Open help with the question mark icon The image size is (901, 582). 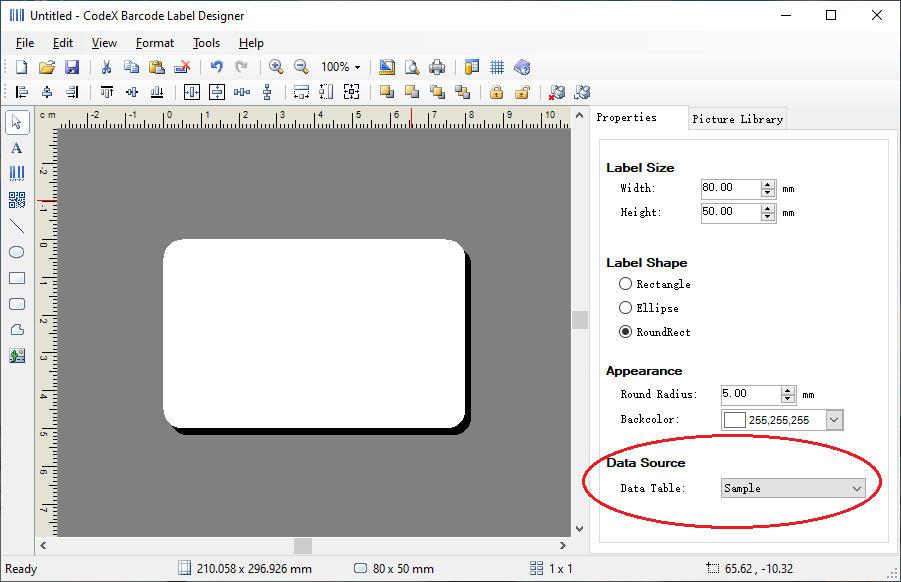tap(522, 67)
